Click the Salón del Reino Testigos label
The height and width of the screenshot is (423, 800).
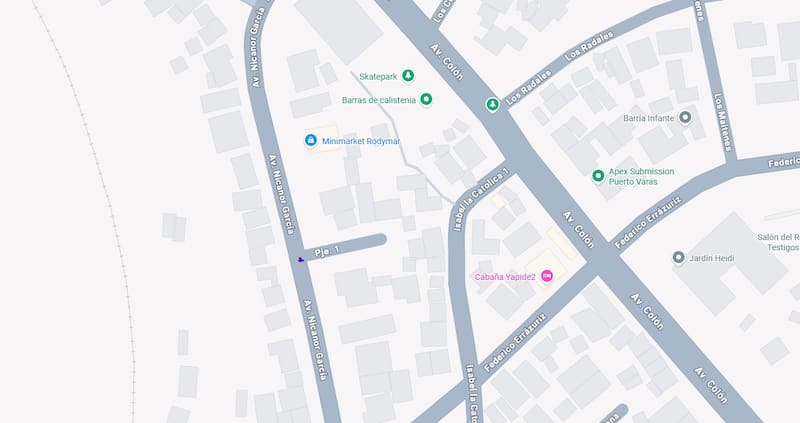(779, 242)
